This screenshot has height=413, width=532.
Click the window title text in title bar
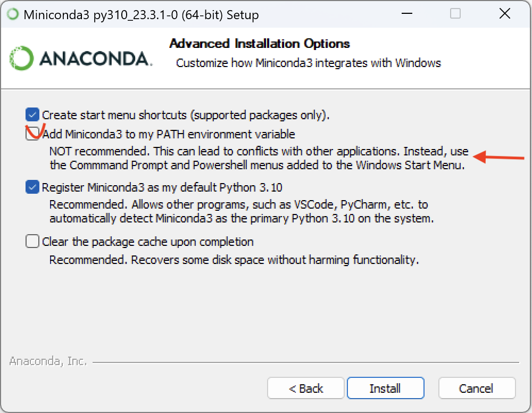(142, 14)
